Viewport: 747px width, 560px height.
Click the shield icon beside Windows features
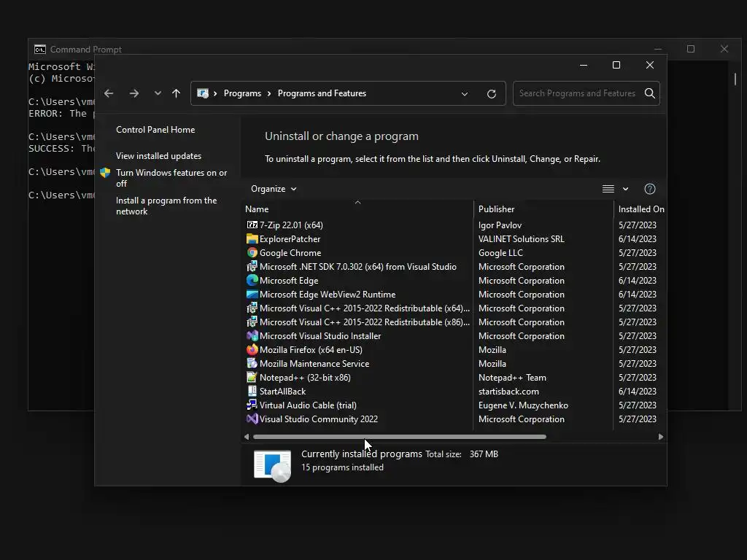click(105, 173)
